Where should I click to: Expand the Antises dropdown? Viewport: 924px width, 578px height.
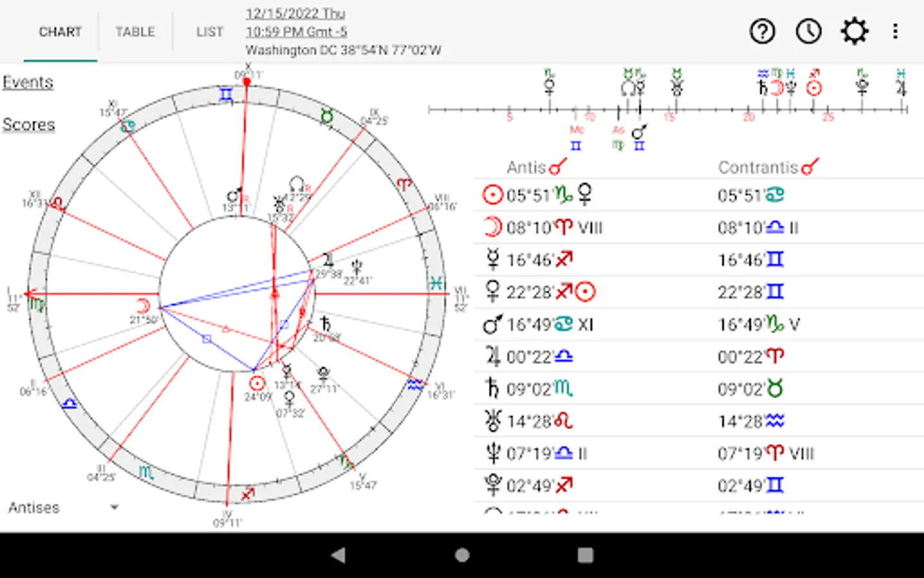(x=63, y=507)
